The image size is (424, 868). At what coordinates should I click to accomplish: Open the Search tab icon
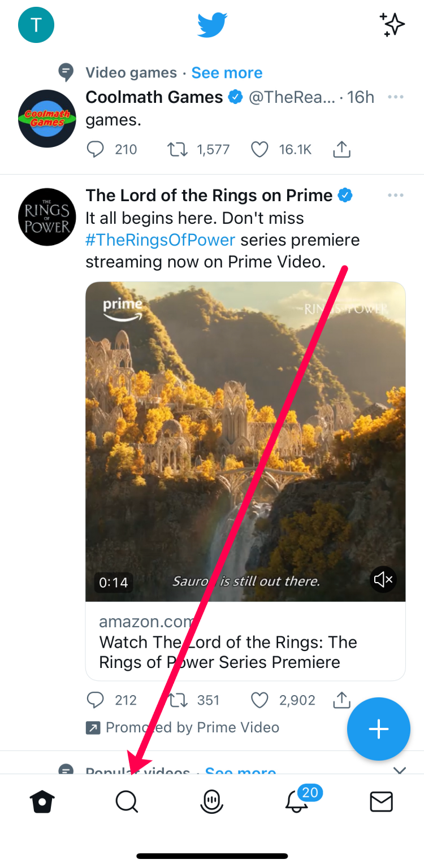pos(127,801)
